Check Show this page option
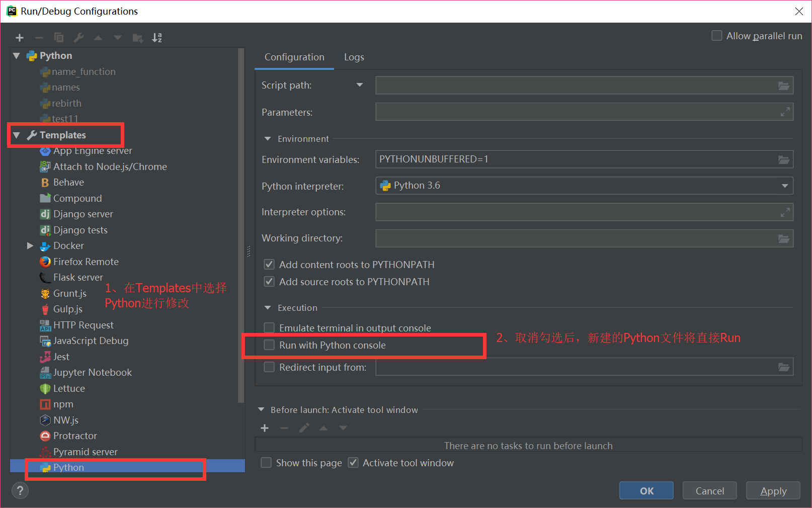812x508 pixels. pos(266,463)
